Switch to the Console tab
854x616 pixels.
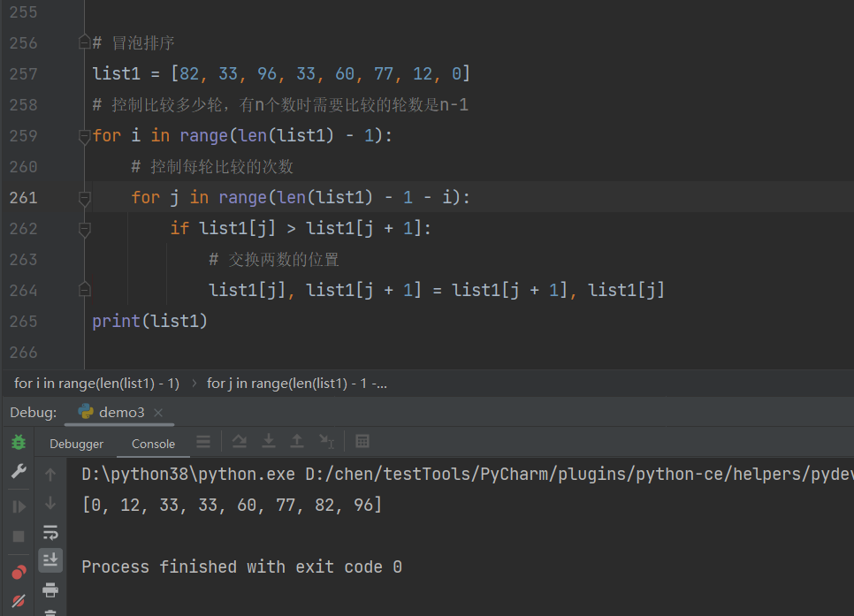click(x=153, y=444)
